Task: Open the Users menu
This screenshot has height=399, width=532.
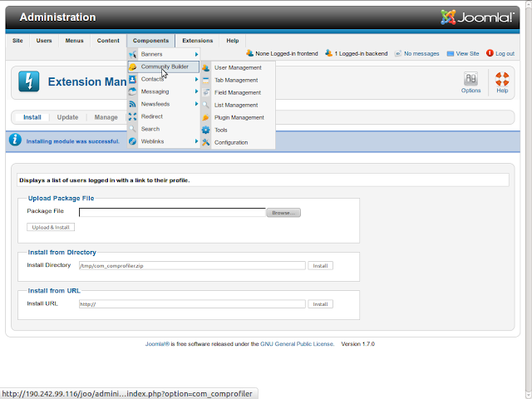Action: [x=44, y=41]
